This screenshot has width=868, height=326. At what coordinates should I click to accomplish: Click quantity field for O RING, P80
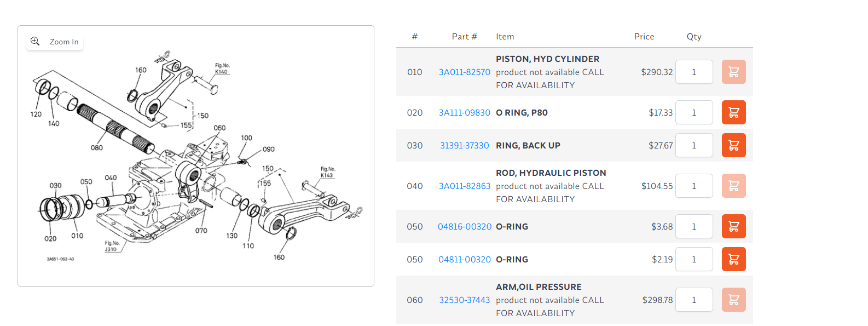click(x=694, y=112)
